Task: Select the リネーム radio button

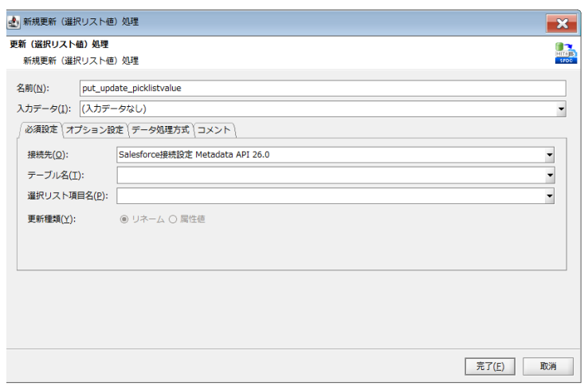Action: coord(124,219)
